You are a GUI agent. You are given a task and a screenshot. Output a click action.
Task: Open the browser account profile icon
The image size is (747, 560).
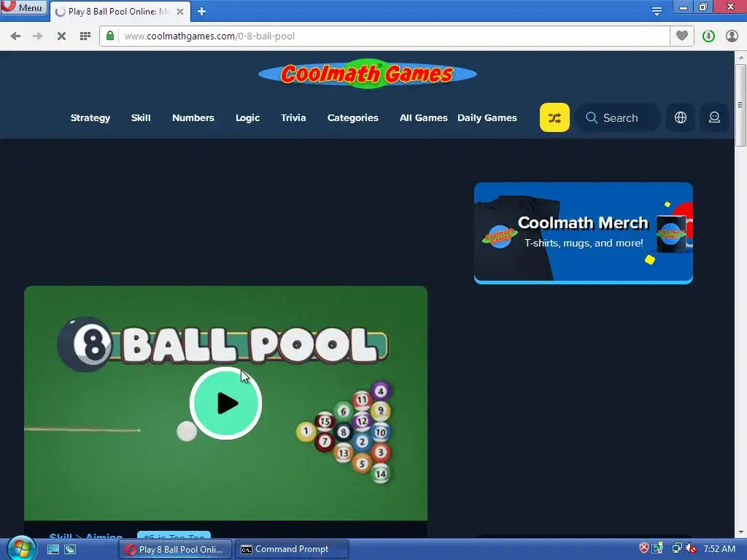click(x=732, y=36)
